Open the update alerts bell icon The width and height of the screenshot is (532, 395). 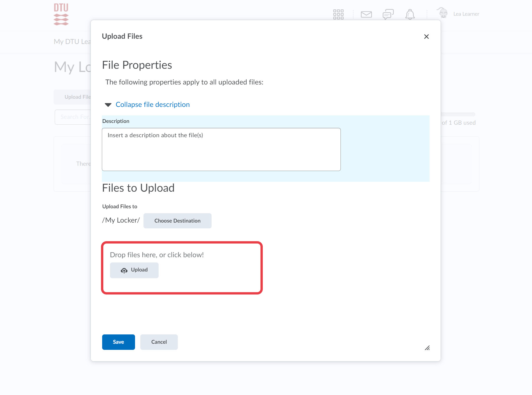coord(410,14)
